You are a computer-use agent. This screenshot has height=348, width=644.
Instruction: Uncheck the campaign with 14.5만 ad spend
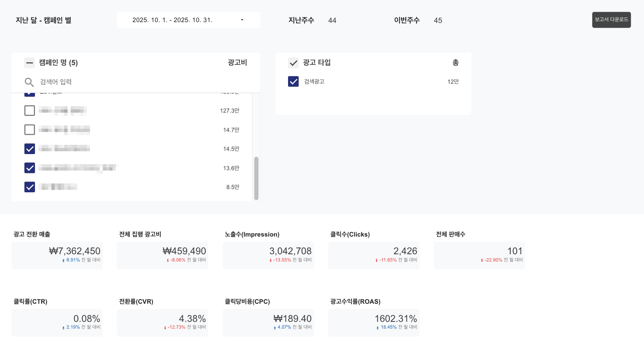[30, 149]
